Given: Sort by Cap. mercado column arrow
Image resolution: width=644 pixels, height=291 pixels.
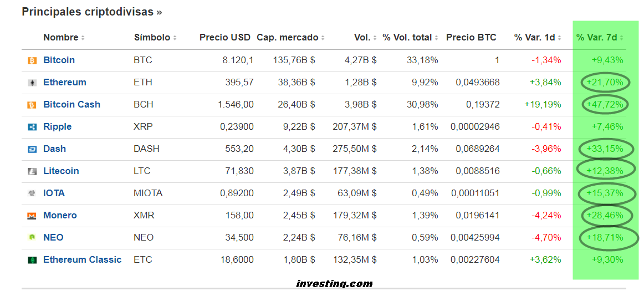Looking at the screenshot, I should (323, 38).
